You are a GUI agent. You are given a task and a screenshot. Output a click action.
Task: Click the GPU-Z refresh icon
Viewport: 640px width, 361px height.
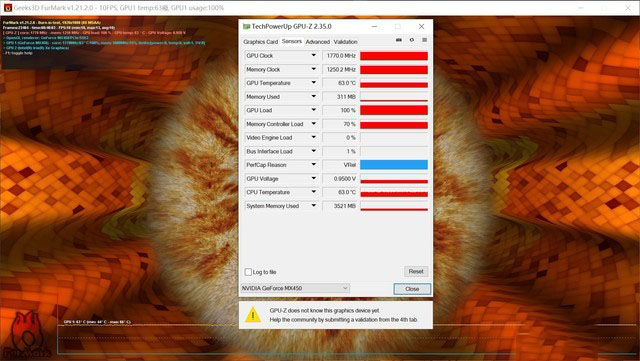pyautogui.click(x=411, y=40)
